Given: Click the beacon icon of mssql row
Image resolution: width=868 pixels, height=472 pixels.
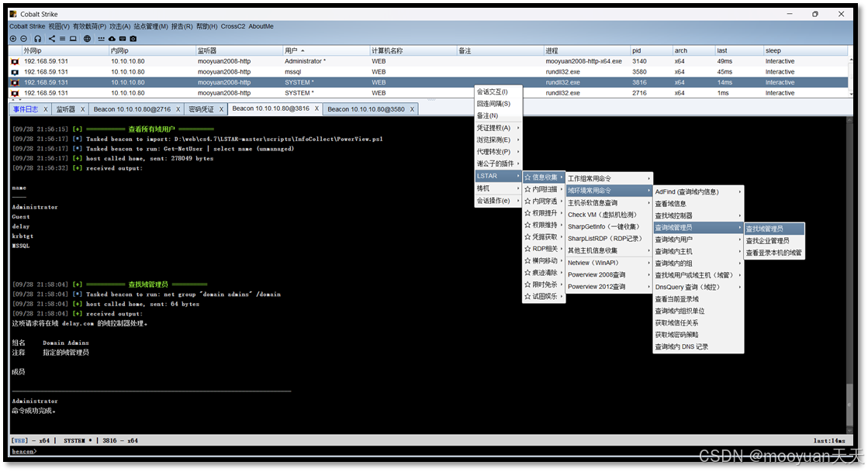Looking at the screenshot, I should point(15,72).
